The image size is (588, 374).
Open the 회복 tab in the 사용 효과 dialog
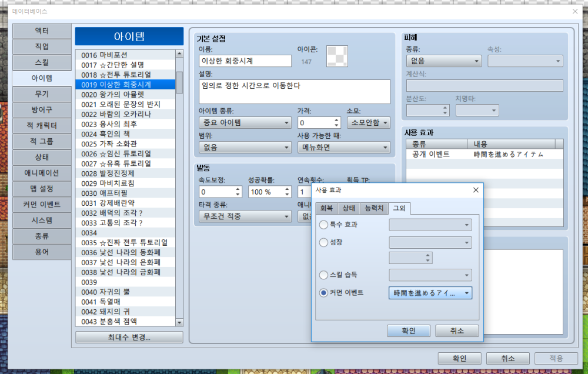tap(327, 207)
